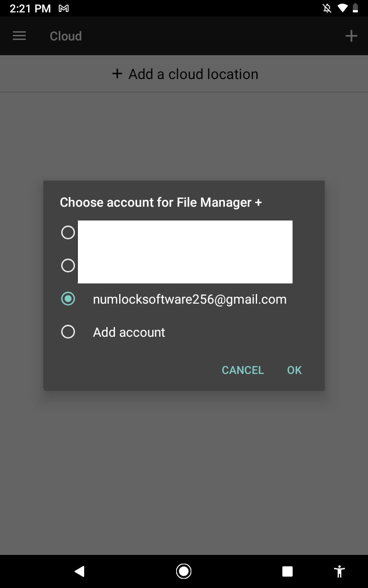Viewport: 368px width, 588px height.
Task: Tap the Wi-Fi status icon
Action: tap(342, 8)
